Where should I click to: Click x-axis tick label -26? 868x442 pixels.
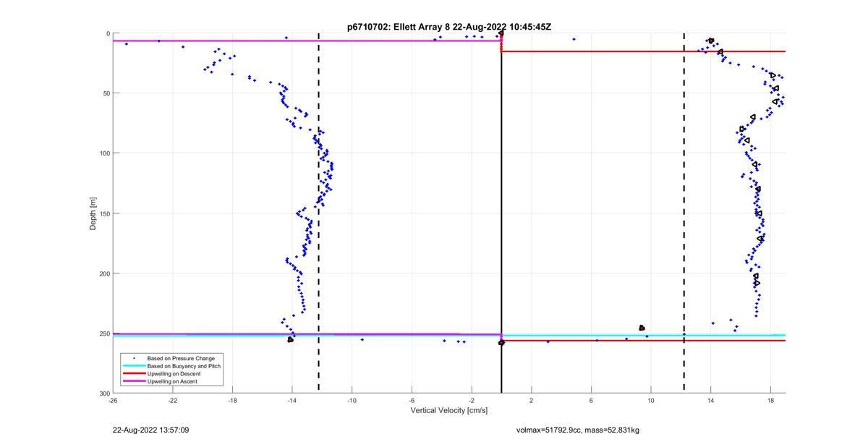coord(113,401)
